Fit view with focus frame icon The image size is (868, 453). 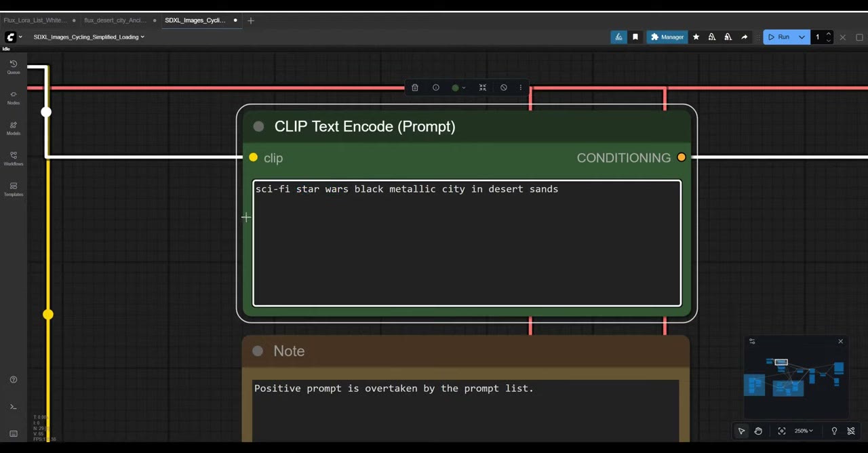(x=782, y=431)
